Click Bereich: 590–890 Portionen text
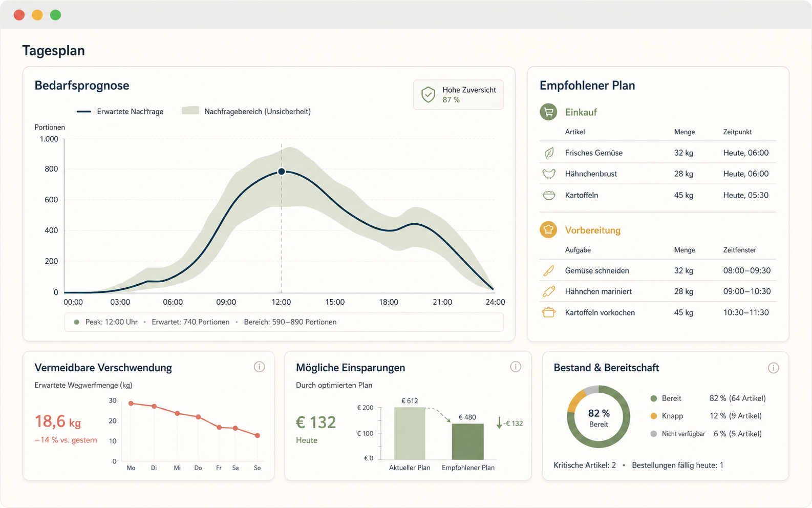Image resolution: width=812 pixels, height=508 pixels. (290, 322)
